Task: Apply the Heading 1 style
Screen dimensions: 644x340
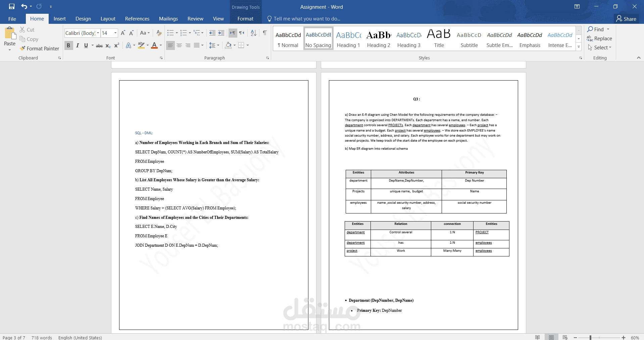Action: 348,39
